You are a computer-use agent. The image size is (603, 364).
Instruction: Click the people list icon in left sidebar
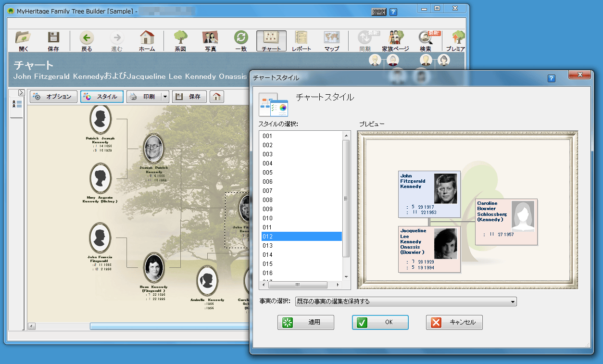16,103
